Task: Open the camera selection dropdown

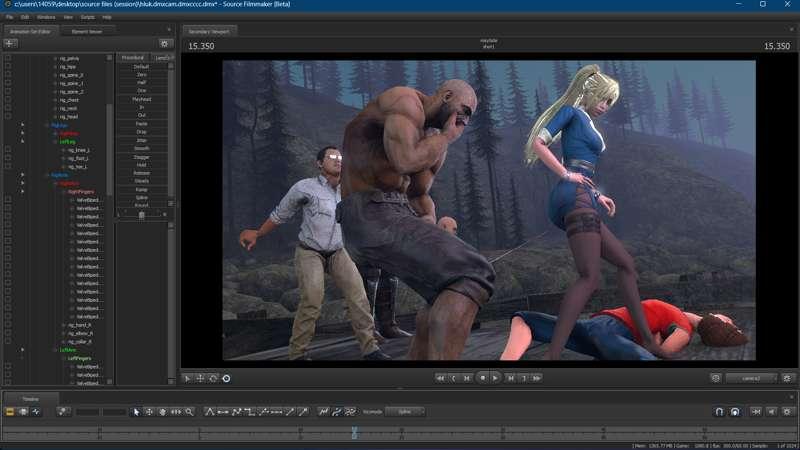Action: click(751, 378)
